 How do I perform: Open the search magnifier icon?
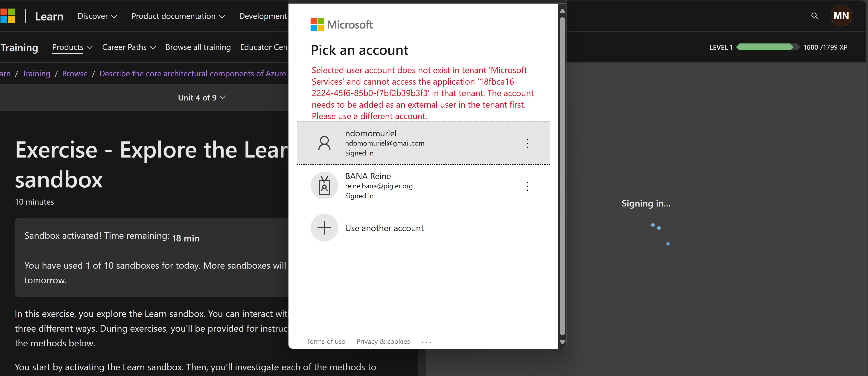814,15
